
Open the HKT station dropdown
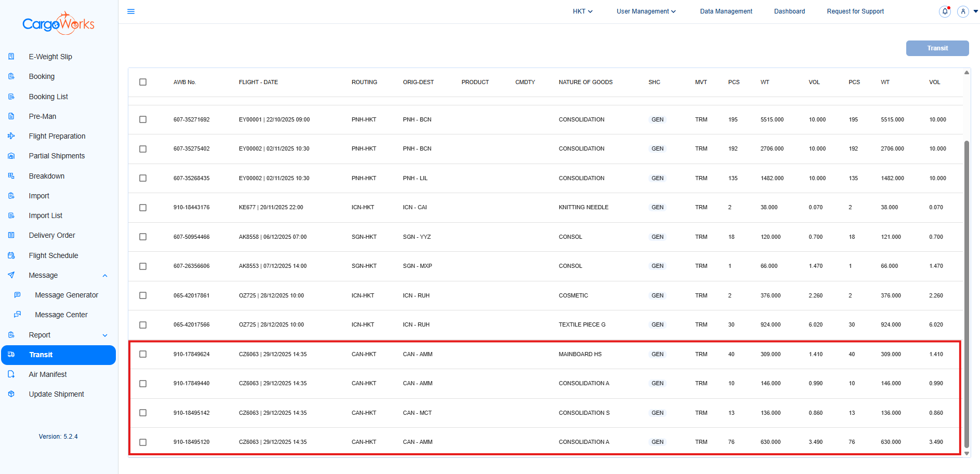(x=582, y=11)
